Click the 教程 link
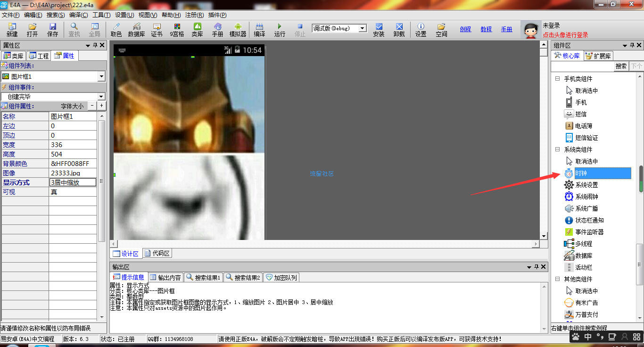The width and height of the screenshot is (644, 347). click(x=486, y=29)
